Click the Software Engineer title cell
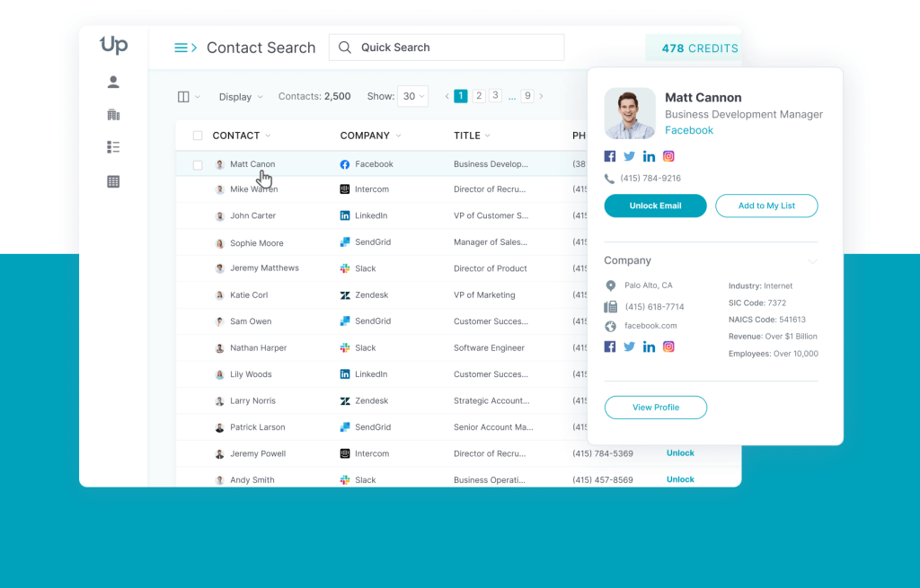Viewport: 920px width, 588px height. tap(489, 348)
